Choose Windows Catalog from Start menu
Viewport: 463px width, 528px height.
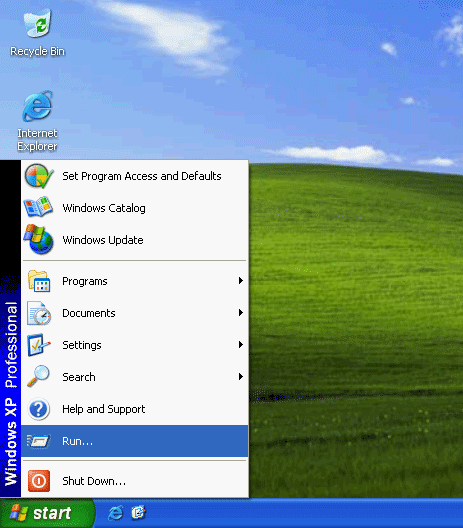[x=135, y=208]
